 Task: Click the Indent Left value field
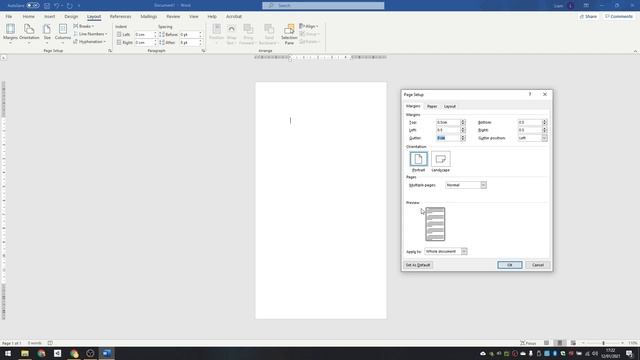tap(144, 34)
